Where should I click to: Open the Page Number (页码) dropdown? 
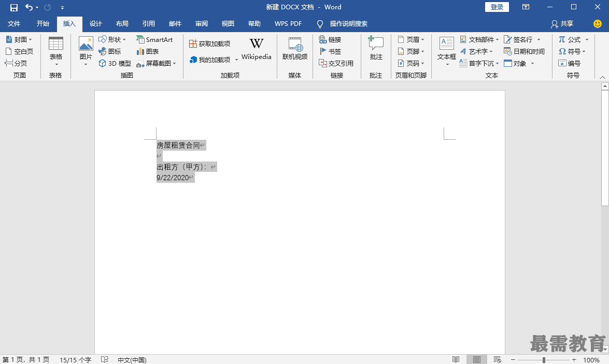click(411, 63)
